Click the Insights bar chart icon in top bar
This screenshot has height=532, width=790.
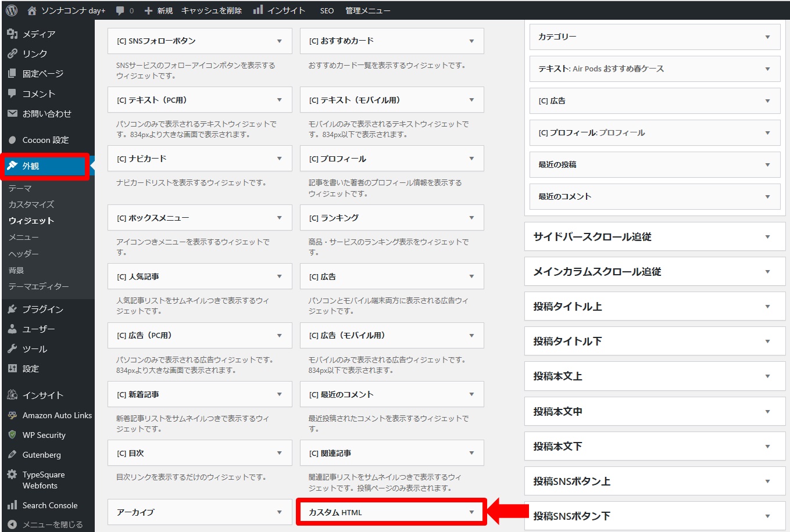click(258, 10)
